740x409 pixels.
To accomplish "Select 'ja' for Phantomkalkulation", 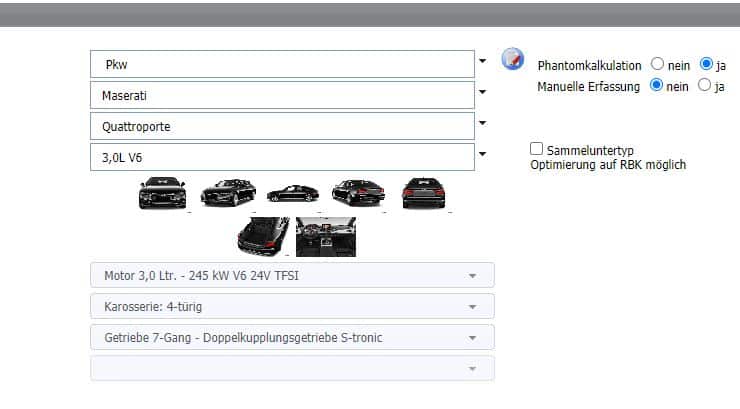I will 706,64.
